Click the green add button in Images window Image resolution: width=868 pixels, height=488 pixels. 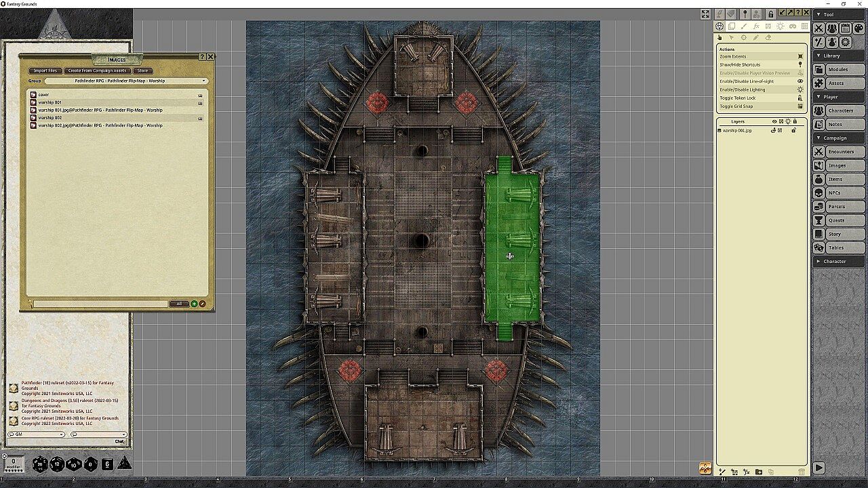click(194, 304)
